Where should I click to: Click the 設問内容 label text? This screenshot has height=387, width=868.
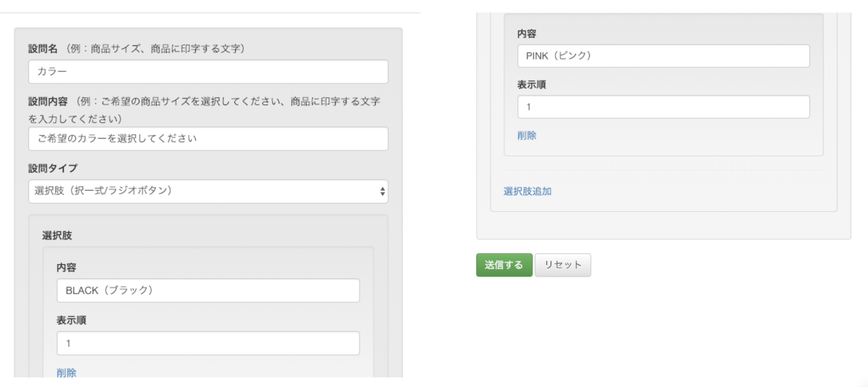tap(48, 101)
